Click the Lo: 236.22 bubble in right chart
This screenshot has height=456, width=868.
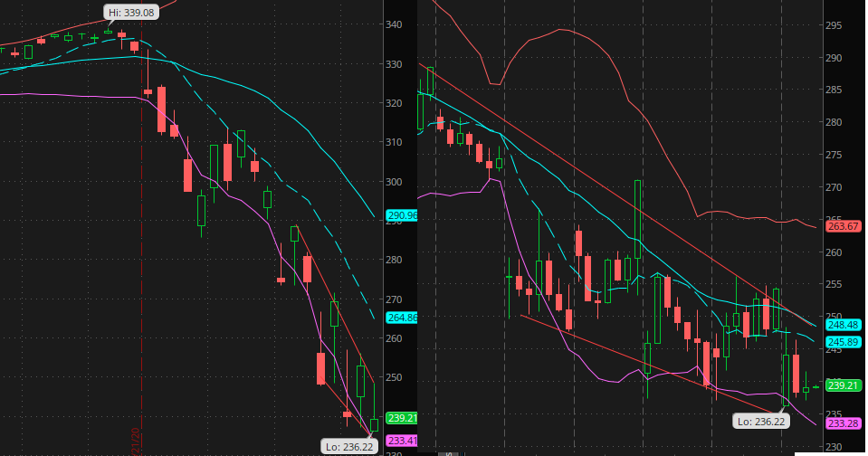[761, 421]
